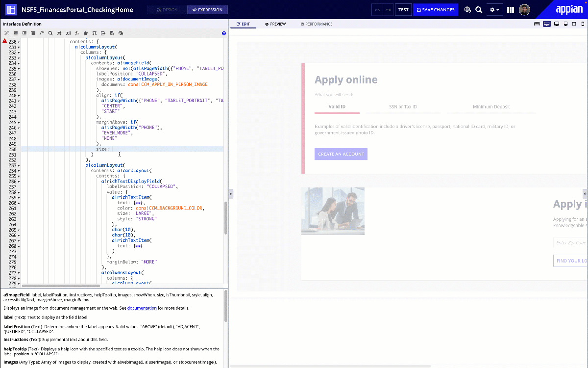Click the pi symbol toolbar icon
This screenshot has height=368, width=588.
click(x=95, y=33)
